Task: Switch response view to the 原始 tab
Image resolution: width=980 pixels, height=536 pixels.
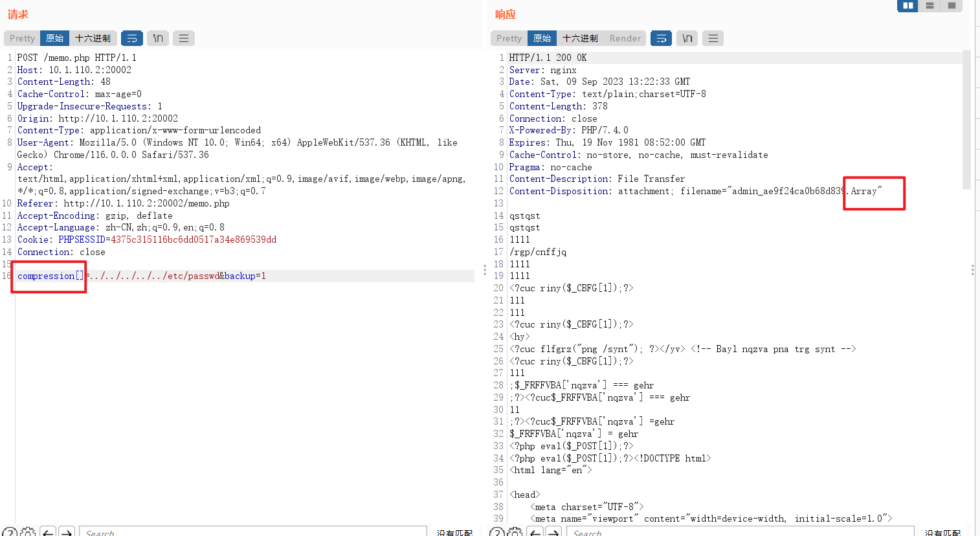Action: pos(542,38)
